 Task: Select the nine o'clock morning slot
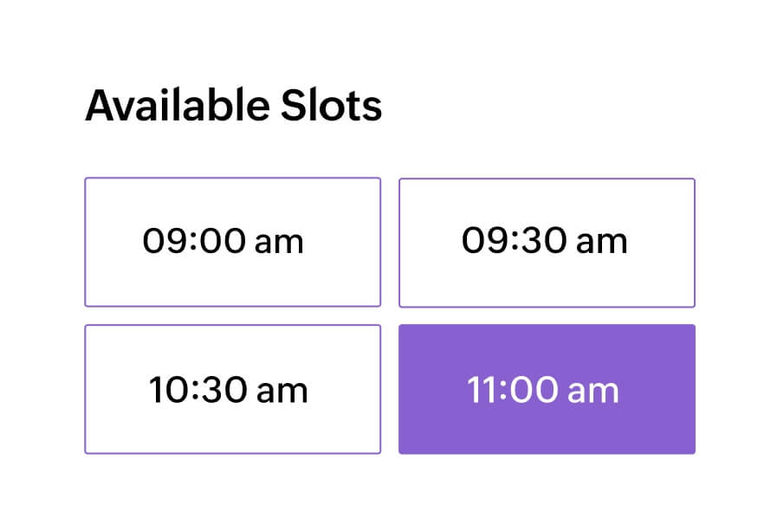tap(232, 242)
